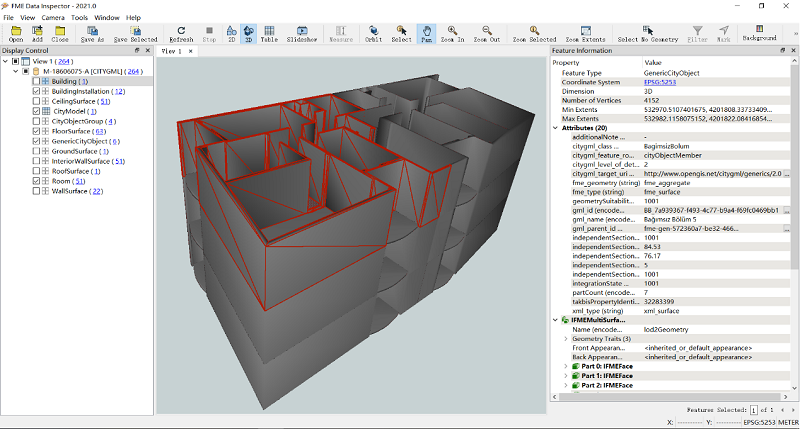Viewport: 800px width, 429px height.
Task: Enable the WallSurface layer checkbox
Action: [x=36, y=191]
